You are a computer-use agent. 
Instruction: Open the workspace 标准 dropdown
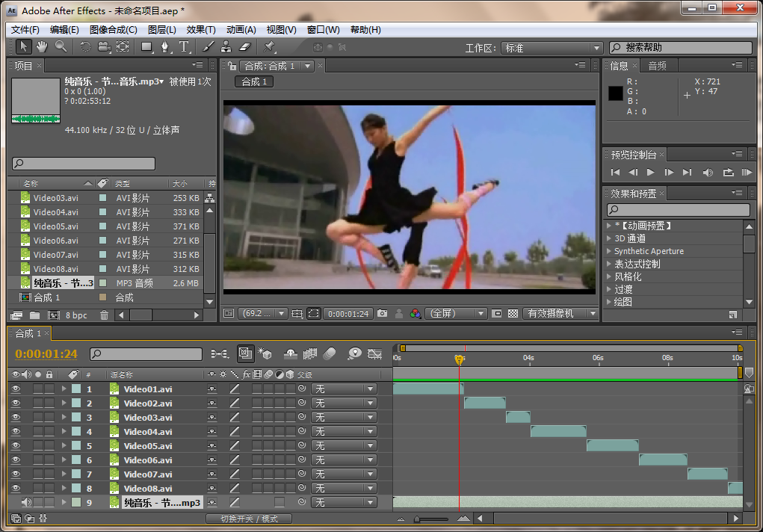click(x=552, y=48)
